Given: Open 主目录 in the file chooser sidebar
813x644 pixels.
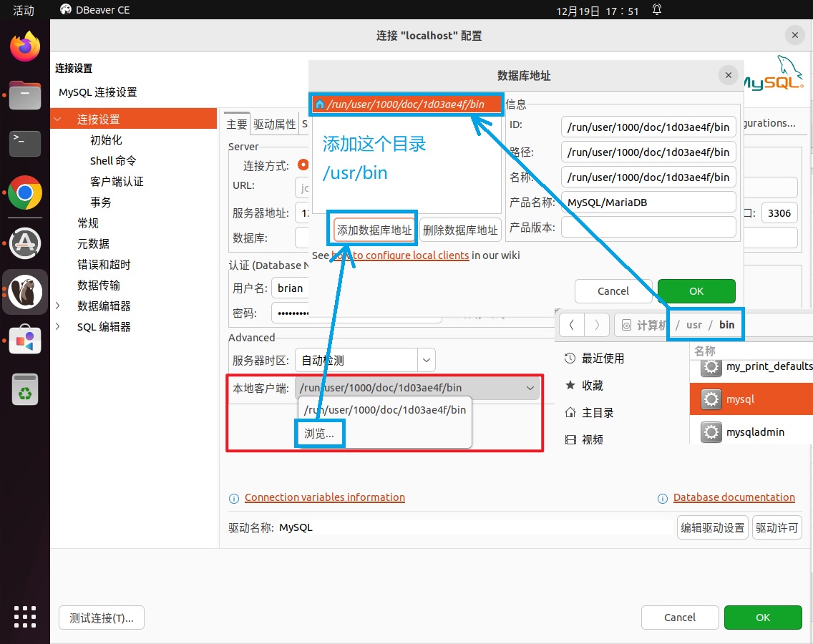Looking at the screenshot, I should click(590, 413).
